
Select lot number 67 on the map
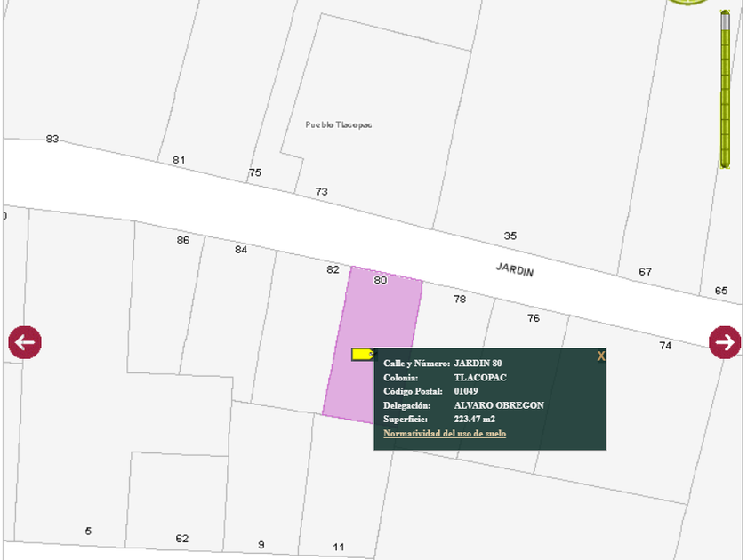645,271
